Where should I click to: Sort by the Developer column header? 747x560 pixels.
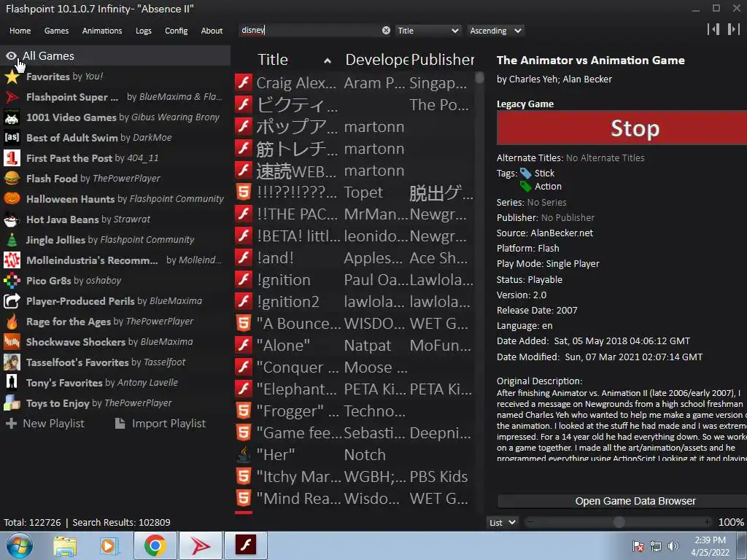click(376, 60)
